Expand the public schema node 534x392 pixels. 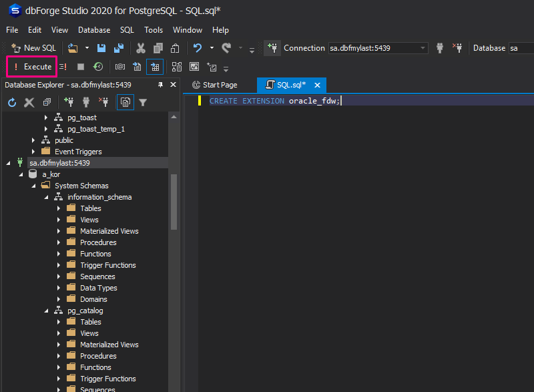33,140
